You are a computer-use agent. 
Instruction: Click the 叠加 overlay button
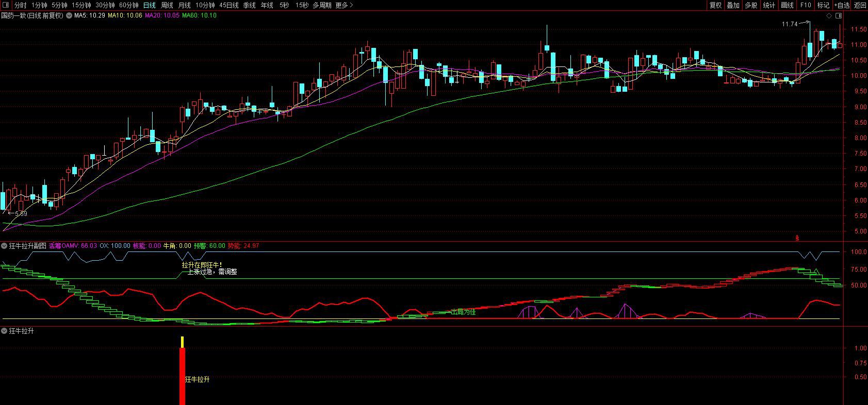(733, 5)
